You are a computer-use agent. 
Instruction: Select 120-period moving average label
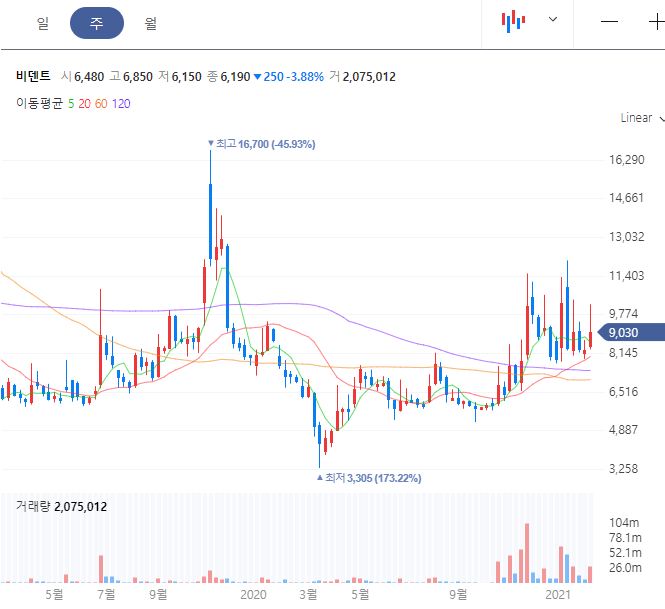(x=121, y=103)
